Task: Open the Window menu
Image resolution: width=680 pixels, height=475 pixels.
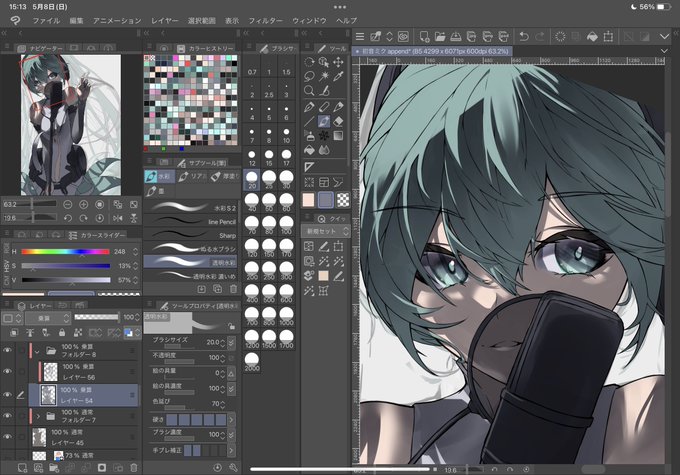Action: coord(309,20)
